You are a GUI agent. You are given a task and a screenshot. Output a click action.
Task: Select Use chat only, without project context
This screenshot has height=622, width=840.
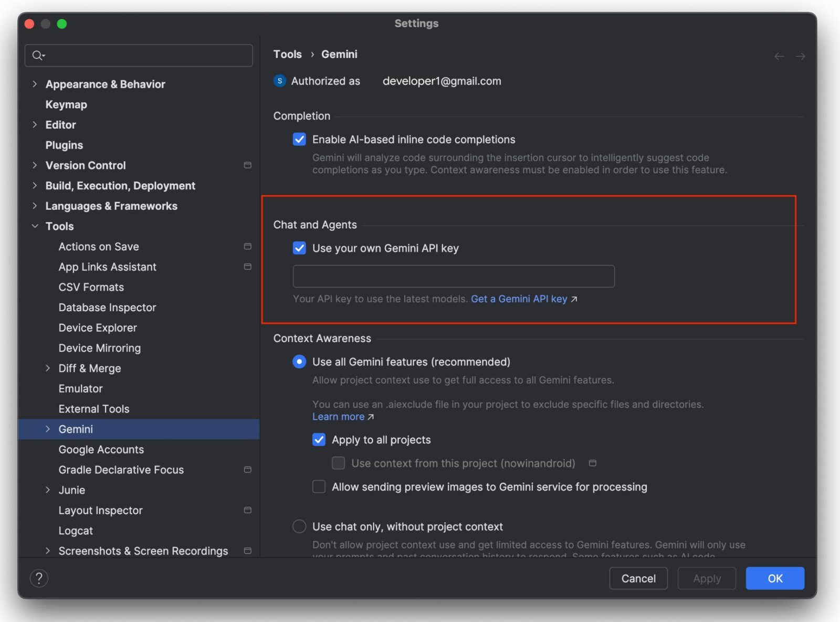point(299,526)
